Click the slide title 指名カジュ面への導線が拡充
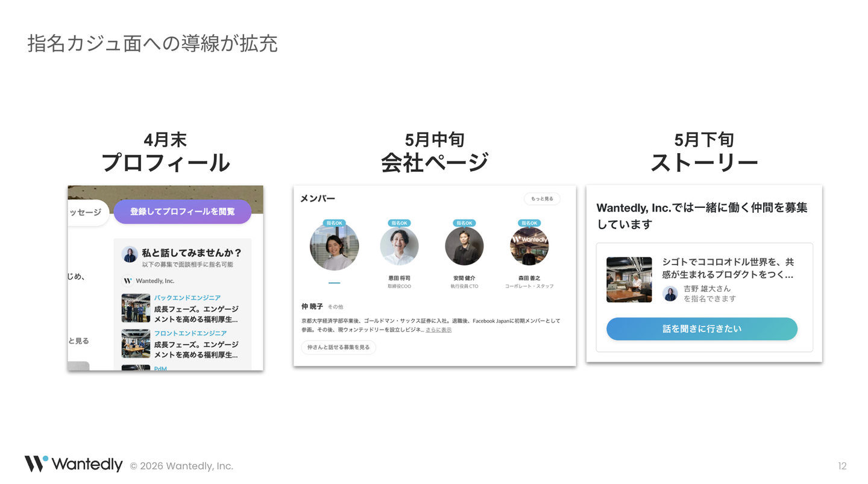The image size is (868, 484). (x=153, y=43)
